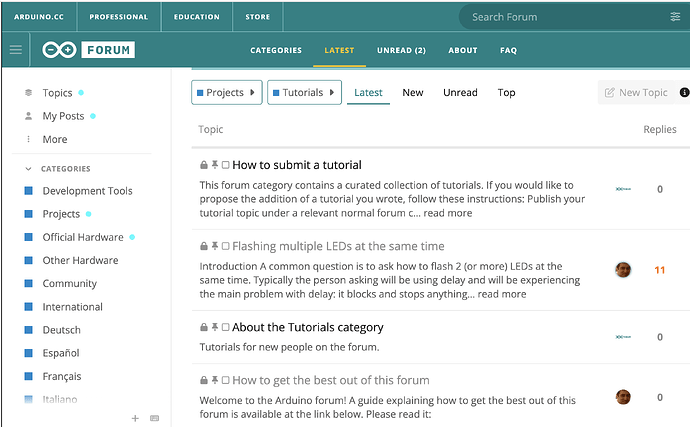Click lock icon on How to get the best topic
This screenshot has height=427, width=690.
203,380
